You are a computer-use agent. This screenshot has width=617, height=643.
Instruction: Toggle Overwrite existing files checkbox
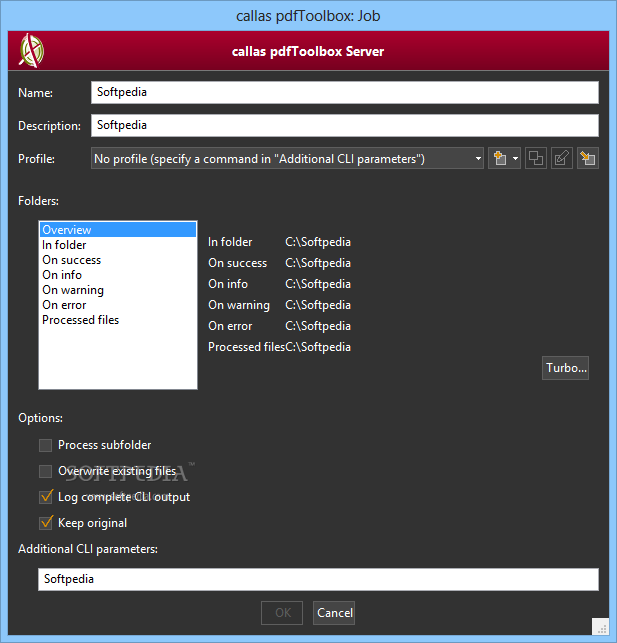46,471
